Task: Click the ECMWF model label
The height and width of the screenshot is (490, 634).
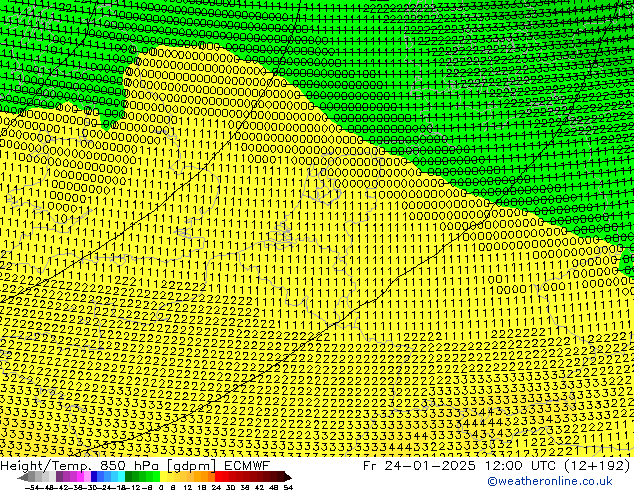Action: [247, 465]
